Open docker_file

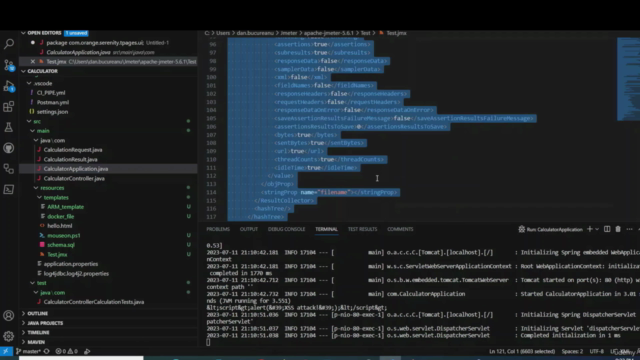click(x=60, y=216)
